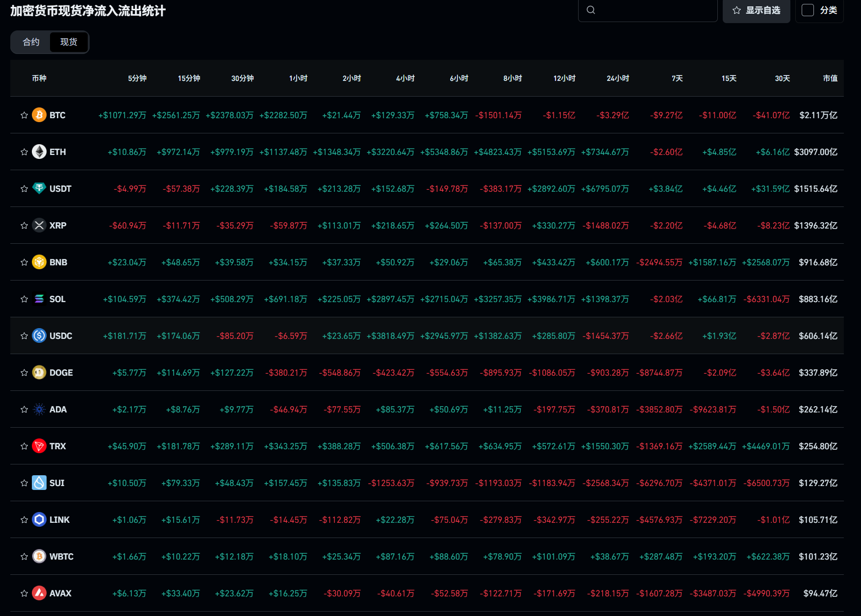Toggle the WBTC favorite star
861x616 pixels.
click(24, 557)
